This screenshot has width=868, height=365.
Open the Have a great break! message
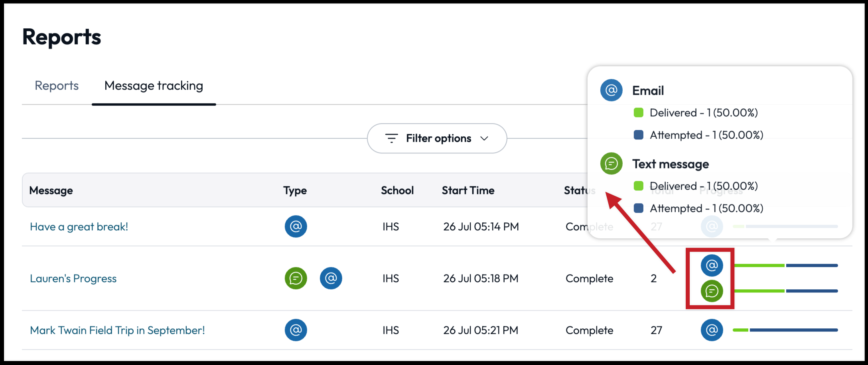pos(79,227)
